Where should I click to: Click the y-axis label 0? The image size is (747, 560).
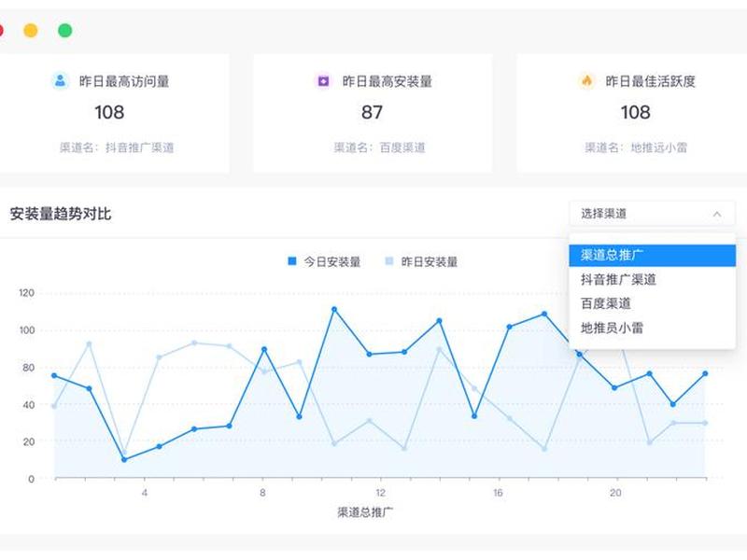tap(32, 479)
